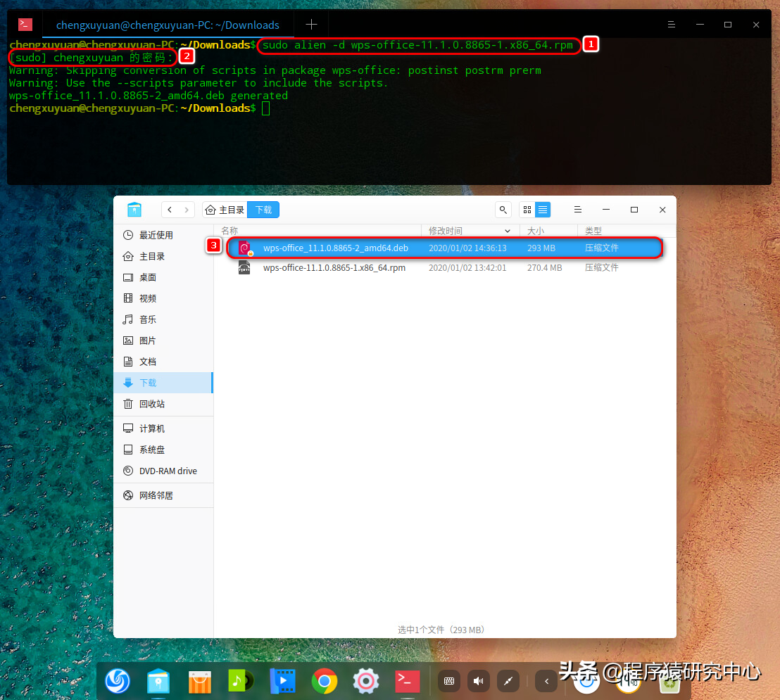Open 回收站 in sidebar

(x=163, y=404)
